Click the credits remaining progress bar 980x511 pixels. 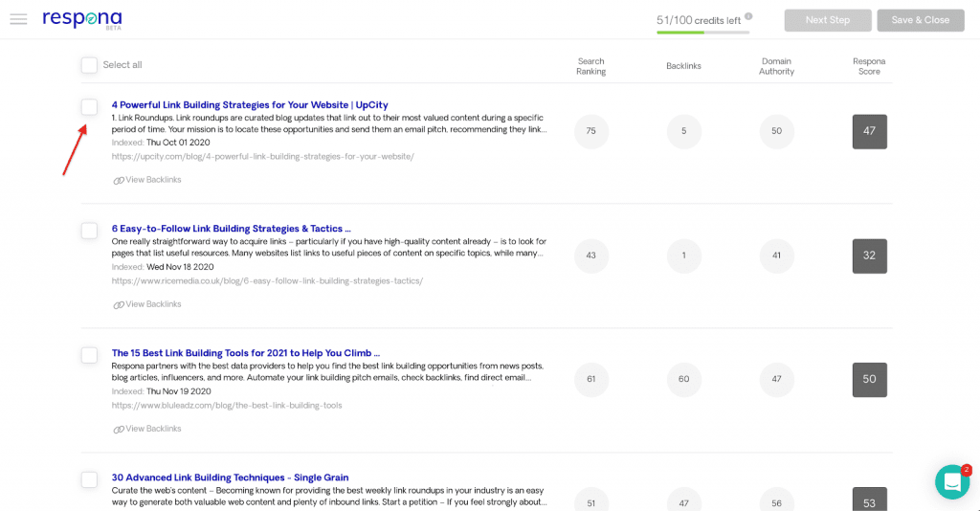pyautogui.click(x=702, y=33)
